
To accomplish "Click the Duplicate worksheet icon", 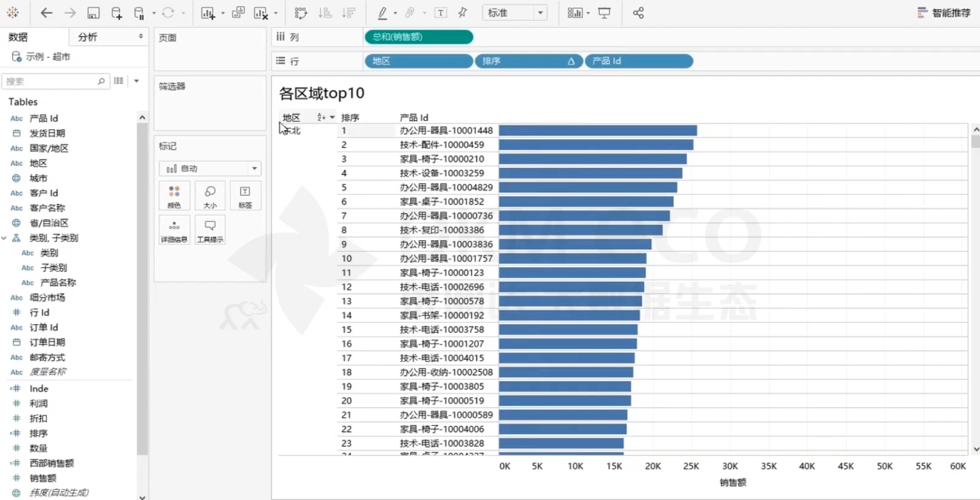I will tap(238, 13).
